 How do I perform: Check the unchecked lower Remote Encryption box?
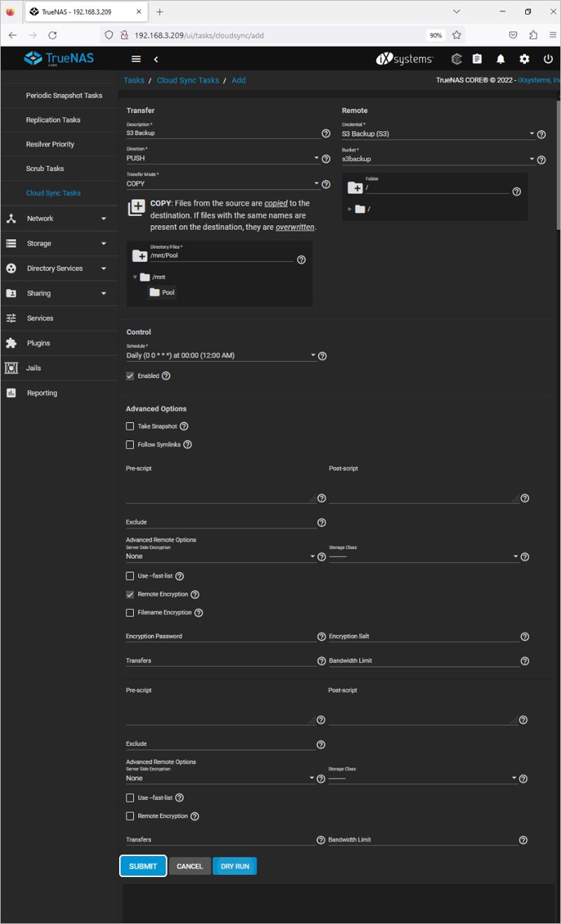pos(130,816)
